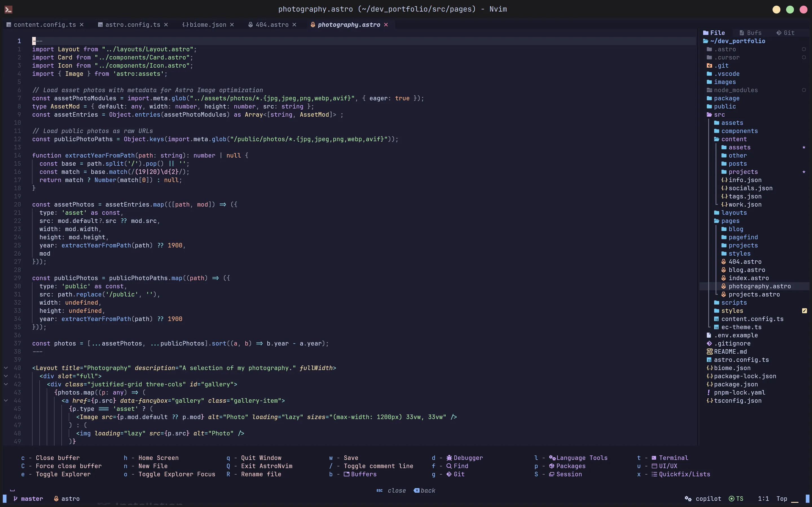Click the Packages box icon
This screenshot has height=507, width=812.
(x=552, y=466)
